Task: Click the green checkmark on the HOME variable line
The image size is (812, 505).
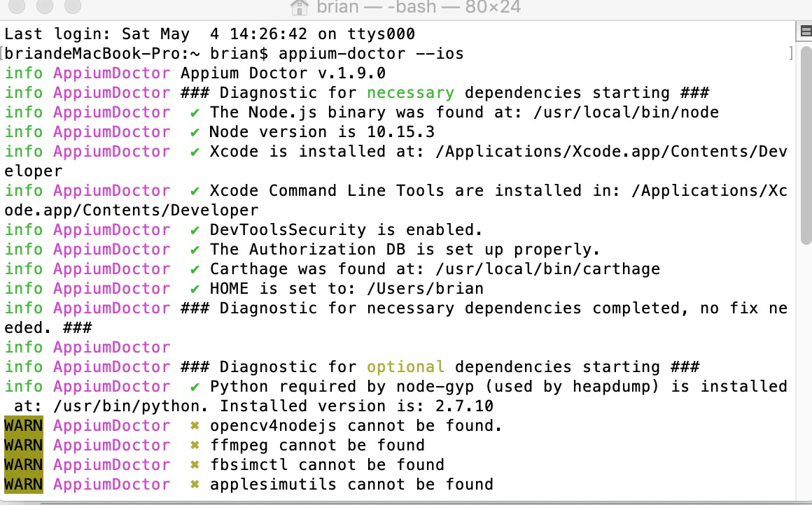Action: point(194,288)
